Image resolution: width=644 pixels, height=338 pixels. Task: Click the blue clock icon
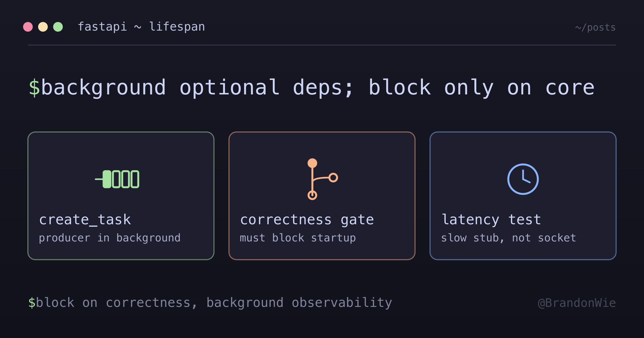click(523, 179)
